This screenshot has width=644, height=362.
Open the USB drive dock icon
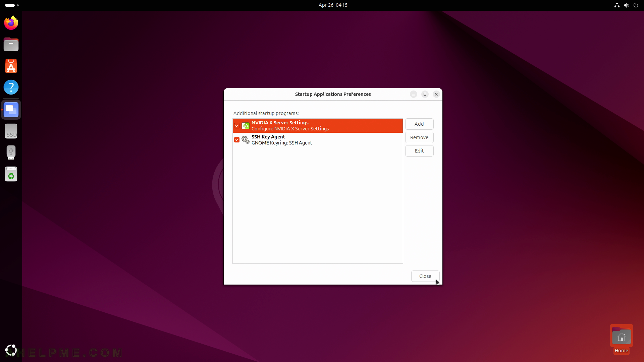coord(11,153)
